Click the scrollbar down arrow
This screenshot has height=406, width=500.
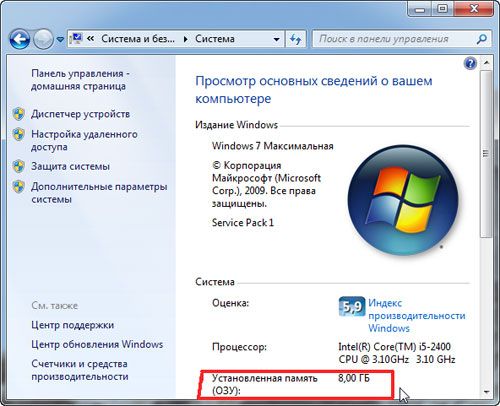click(x=486, y=392)
